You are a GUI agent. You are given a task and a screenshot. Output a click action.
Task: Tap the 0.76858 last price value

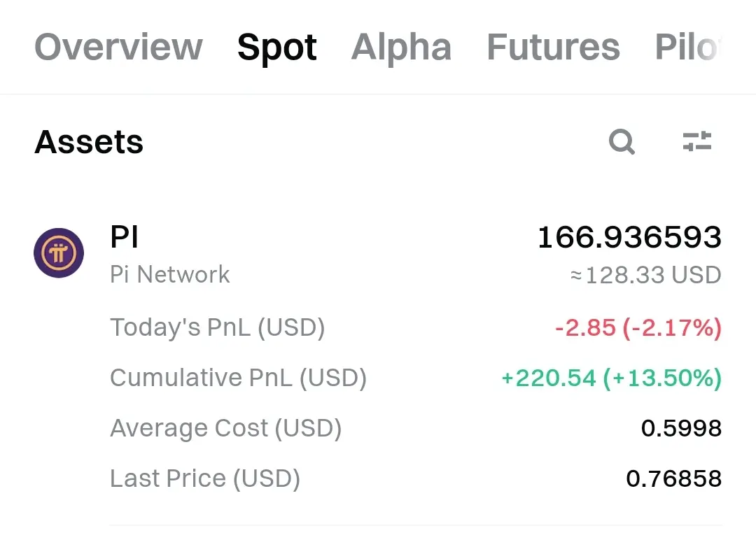(673, 478)
